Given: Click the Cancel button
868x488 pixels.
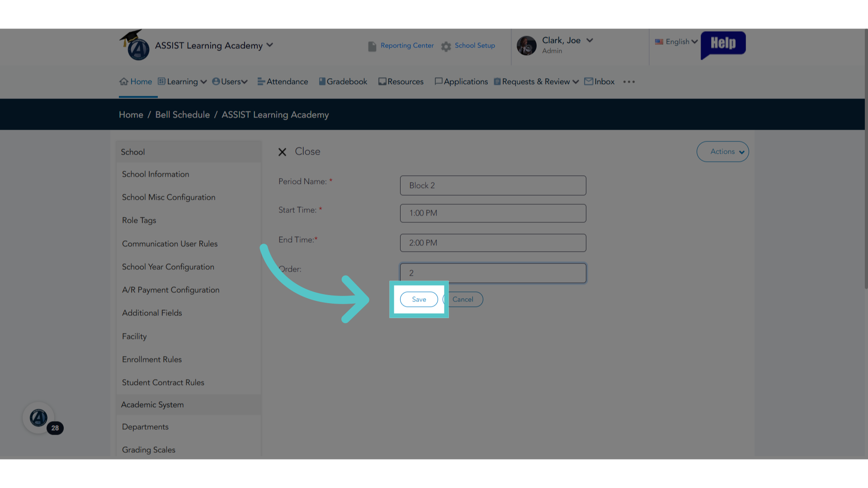Looking at the screenshot, I should click(x=463, y=299).
